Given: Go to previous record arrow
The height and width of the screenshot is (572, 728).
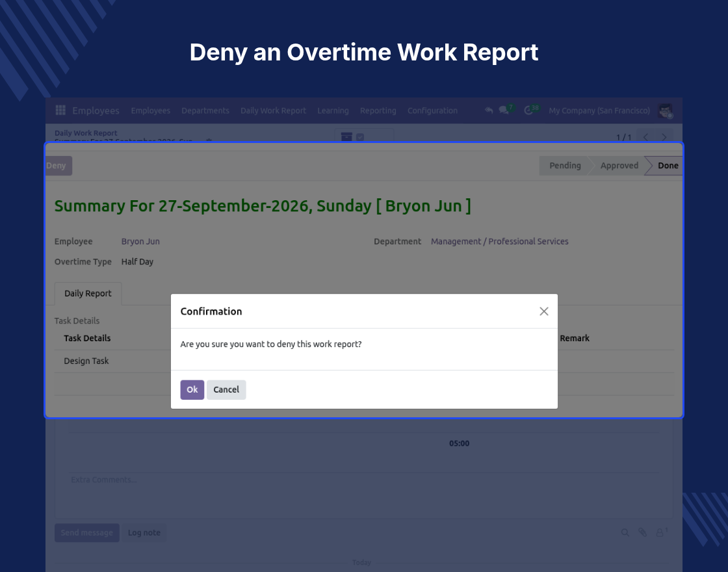Looking at the screenshot, I should (x=645, y=137).
